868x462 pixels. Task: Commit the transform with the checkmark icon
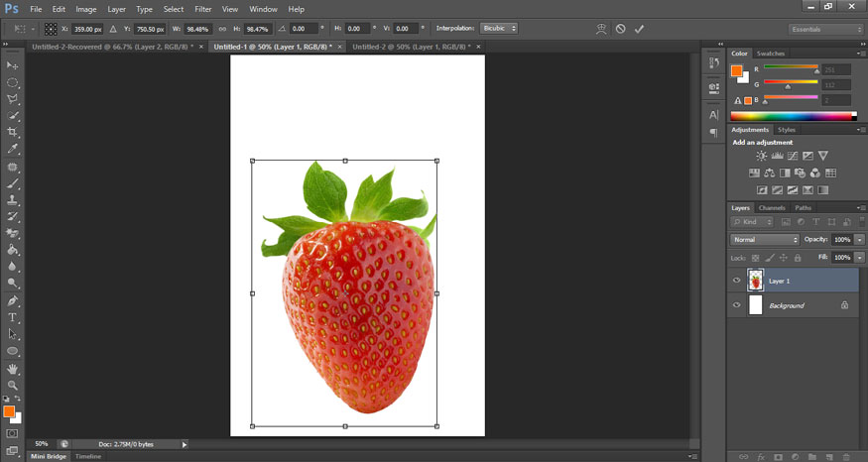[x=640, y=29]
